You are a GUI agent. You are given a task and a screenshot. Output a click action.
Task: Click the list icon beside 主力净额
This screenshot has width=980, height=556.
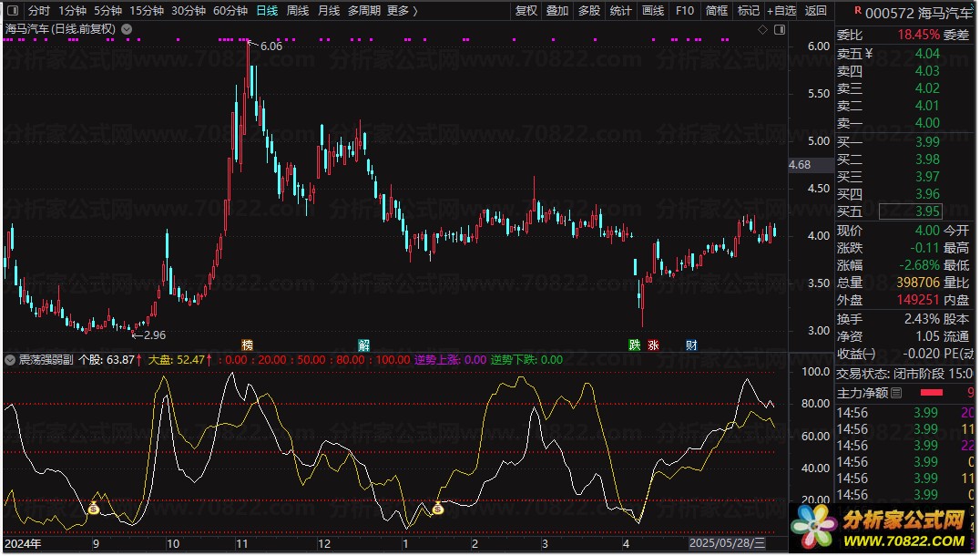(x=896, y=393)
